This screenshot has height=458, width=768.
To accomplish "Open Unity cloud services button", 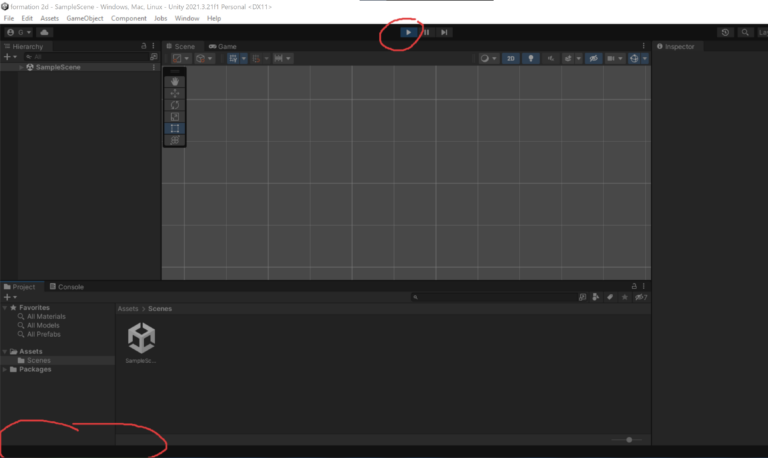I will point(45,32).
